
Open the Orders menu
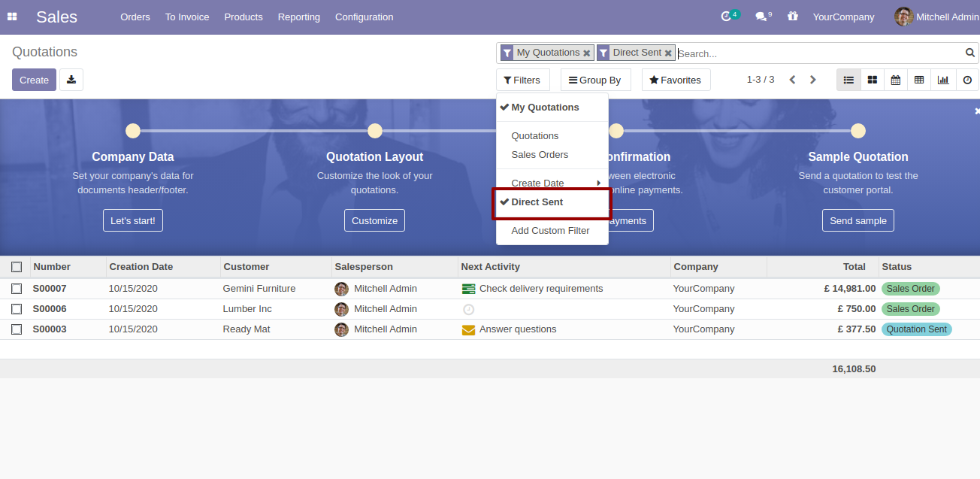(135, 17)
